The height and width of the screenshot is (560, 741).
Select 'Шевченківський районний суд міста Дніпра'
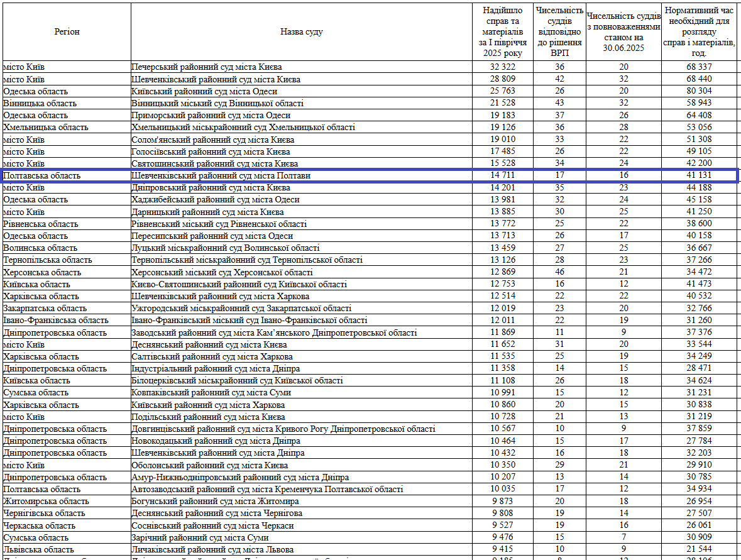218,453
